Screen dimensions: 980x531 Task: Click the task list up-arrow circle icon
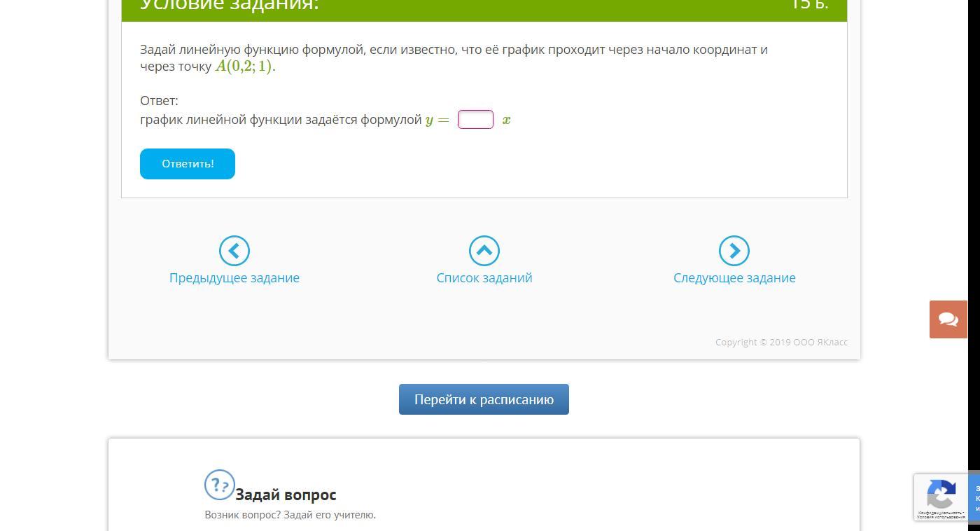484,251
